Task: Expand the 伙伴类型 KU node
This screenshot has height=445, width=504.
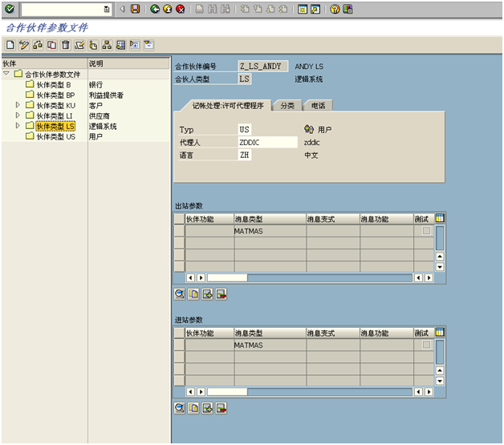Action: [x=18, y=105]
